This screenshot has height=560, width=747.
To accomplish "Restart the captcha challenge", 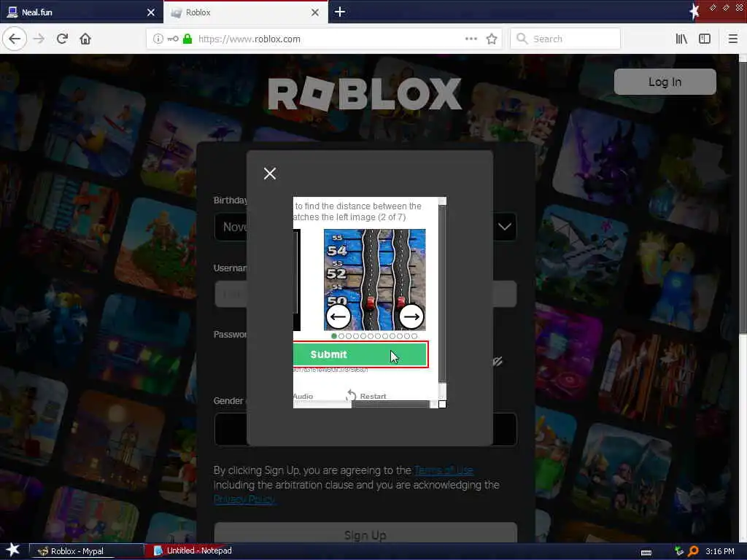I will [x=366, y=396].
